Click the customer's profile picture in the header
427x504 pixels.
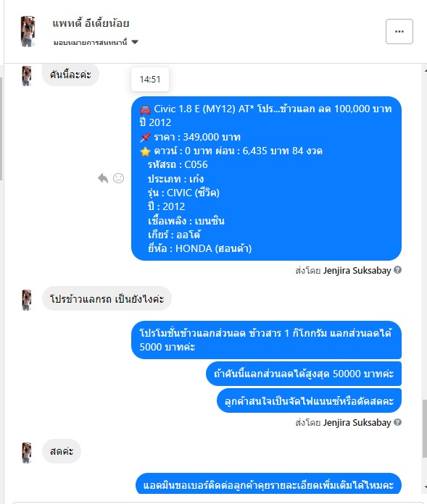(x=28, y=32)
